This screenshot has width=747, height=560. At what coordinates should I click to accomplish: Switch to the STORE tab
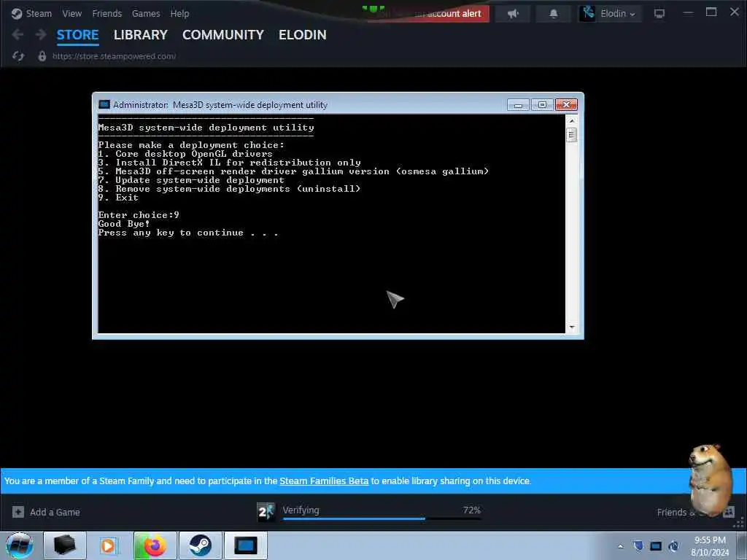[77, 35]
